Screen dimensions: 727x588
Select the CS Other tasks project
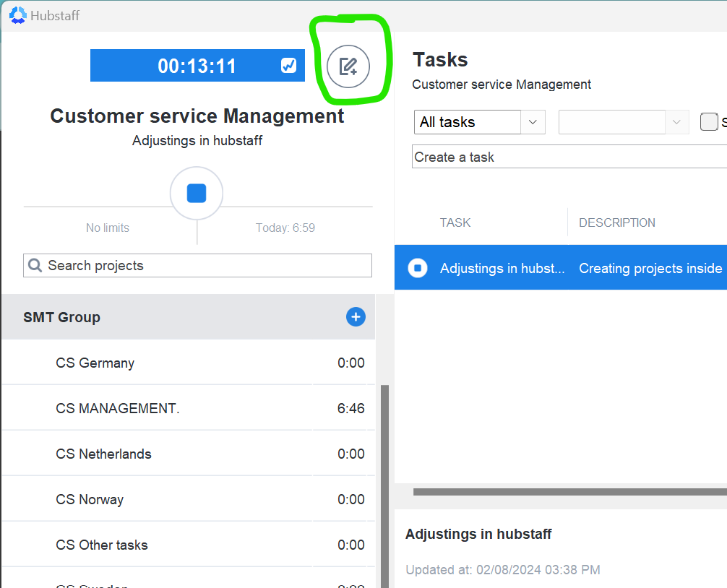[x=102, y=545]
